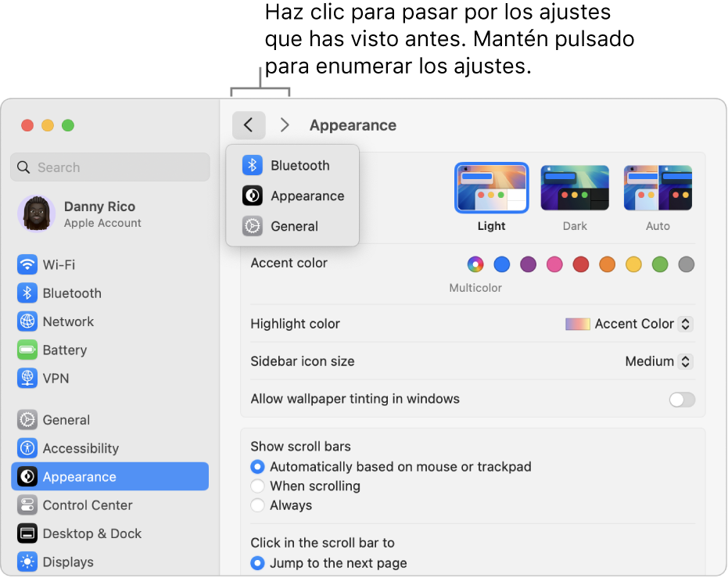Click the yellow minimize window button
The image size is (728, 578).
point(48,125)
